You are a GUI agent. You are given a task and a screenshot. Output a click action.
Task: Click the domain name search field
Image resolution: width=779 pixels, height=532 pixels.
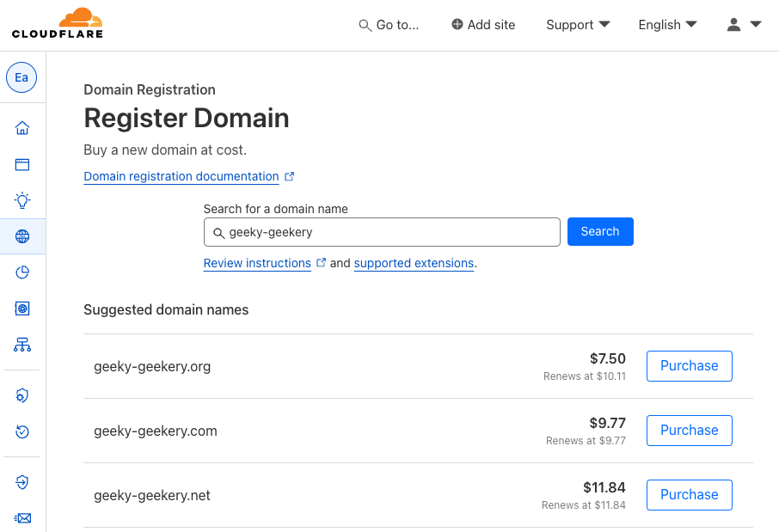[x=382, y=232]
